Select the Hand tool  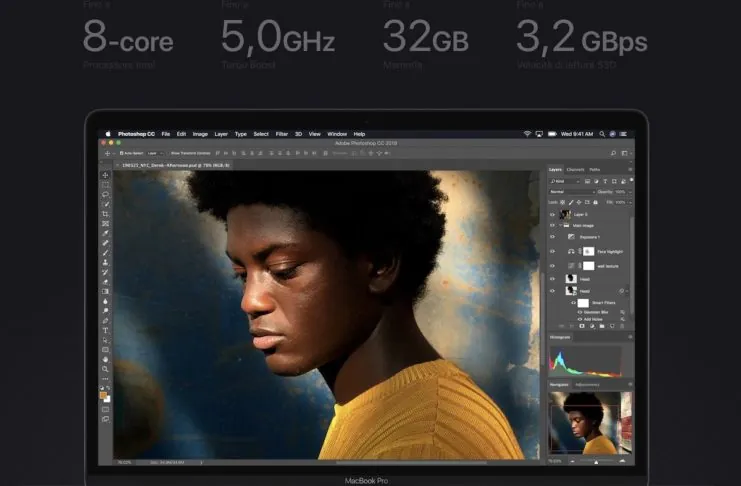(x=106, y=359)
